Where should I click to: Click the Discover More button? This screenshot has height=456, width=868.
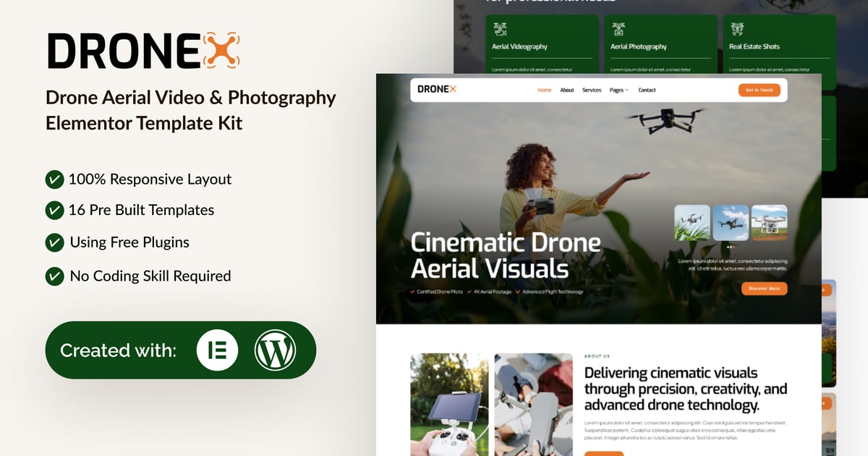[765, 288]
